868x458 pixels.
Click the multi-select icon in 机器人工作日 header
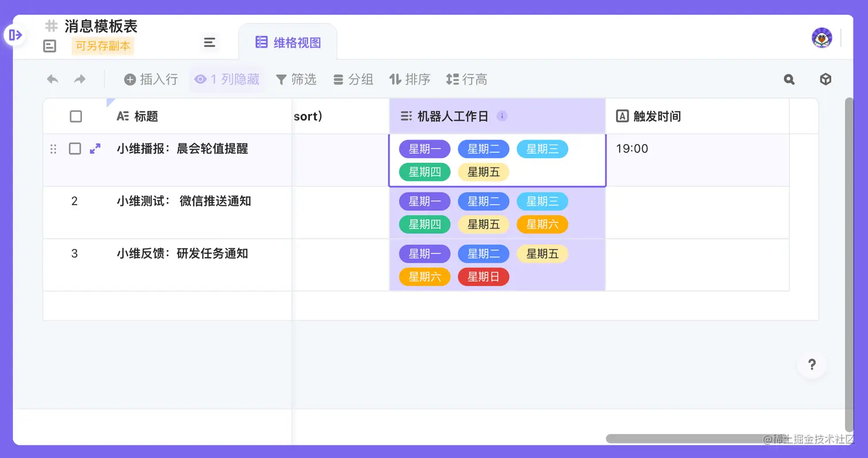[x=406, y=116]
